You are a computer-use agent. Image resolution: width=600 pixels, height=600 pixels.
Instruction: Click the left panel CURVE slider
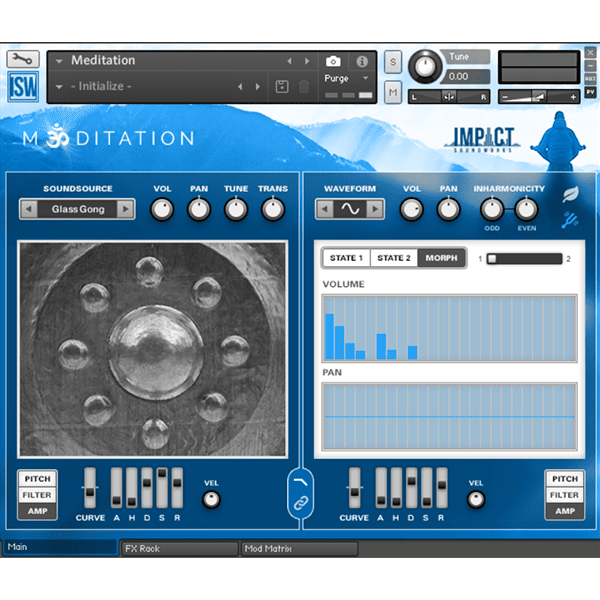[90, 488]
